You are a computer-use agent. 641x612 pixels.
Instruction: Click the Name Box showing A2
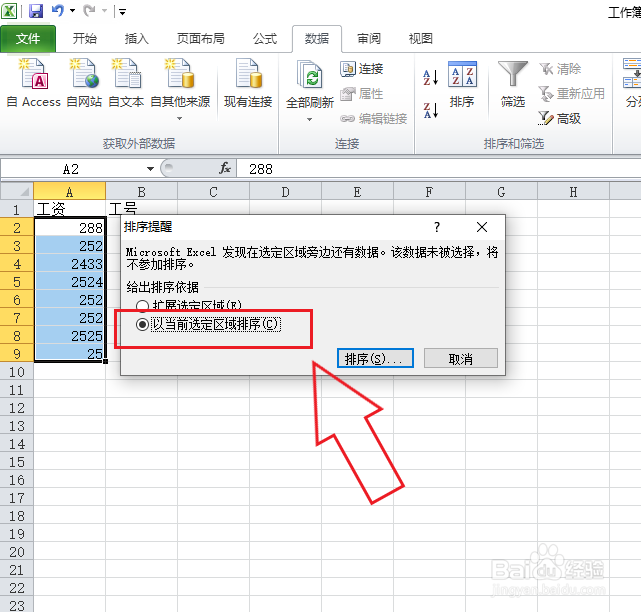tap(71, 168)
